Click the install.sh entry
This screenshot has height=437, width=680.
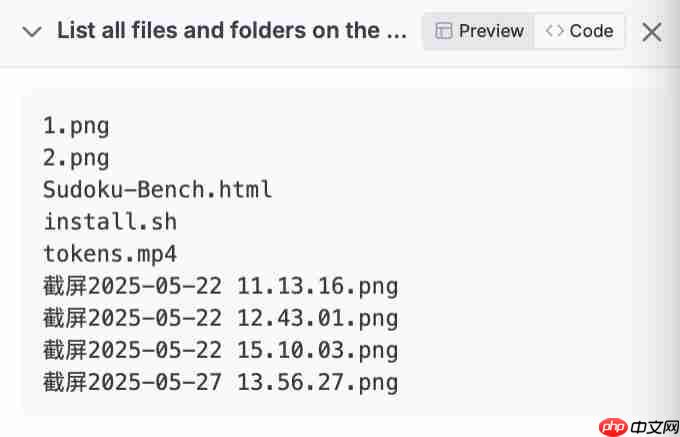(x=110, y=222)
